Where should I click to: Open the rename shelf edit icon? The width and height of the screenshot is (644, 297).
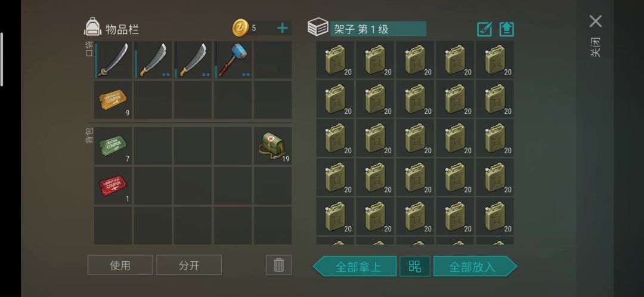tap(485, 29)
